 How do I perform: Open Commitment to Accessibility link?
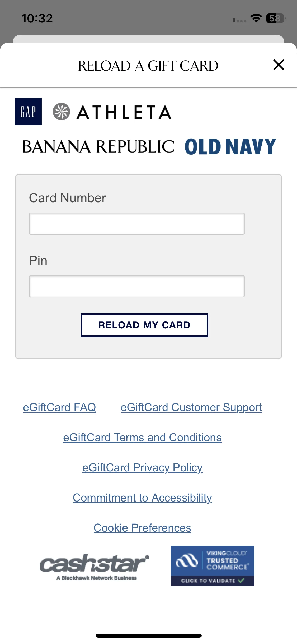(x=143, y=498)
